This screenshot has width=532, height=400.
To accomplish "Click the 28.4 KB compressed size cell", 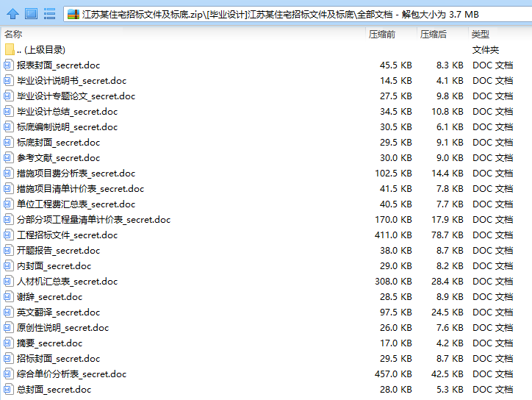I will (x=447, y=282).
